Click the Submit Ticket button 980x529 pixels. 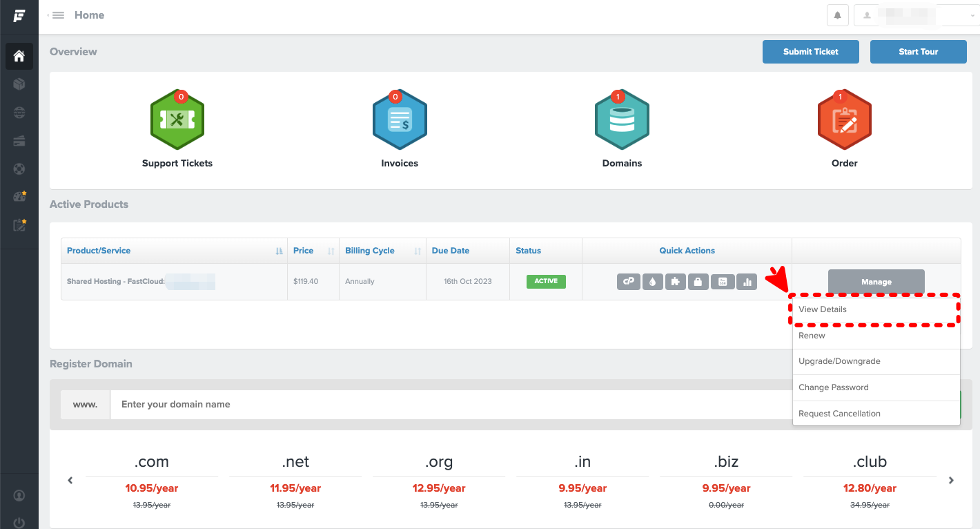[811, 52]
